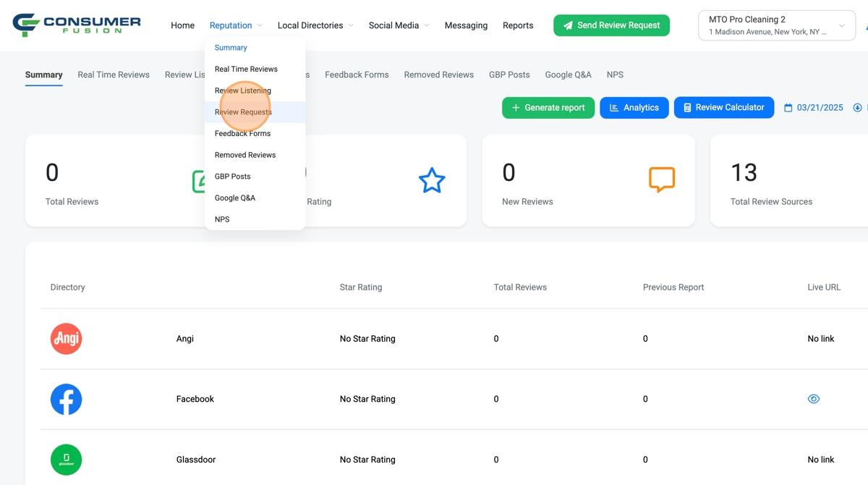Click the Star Rating column header

(361, 287)
